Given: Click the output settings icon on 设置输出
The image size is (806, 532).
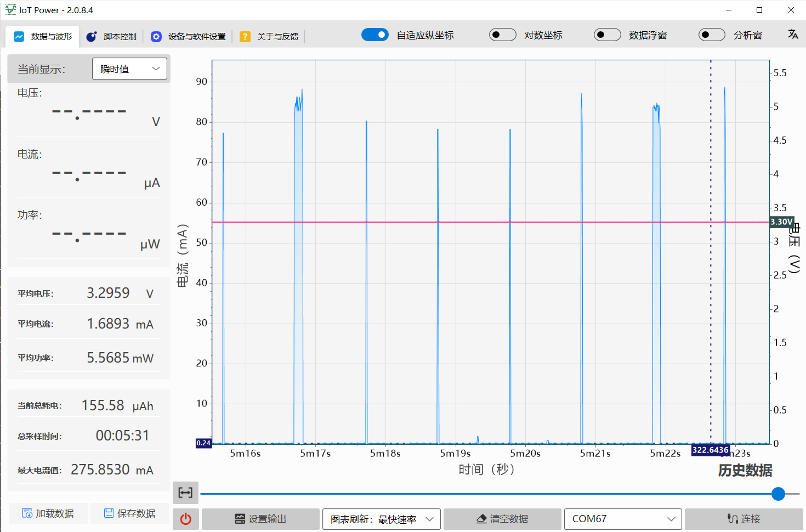Looking at the screenshot, I should tap(240, 519).
